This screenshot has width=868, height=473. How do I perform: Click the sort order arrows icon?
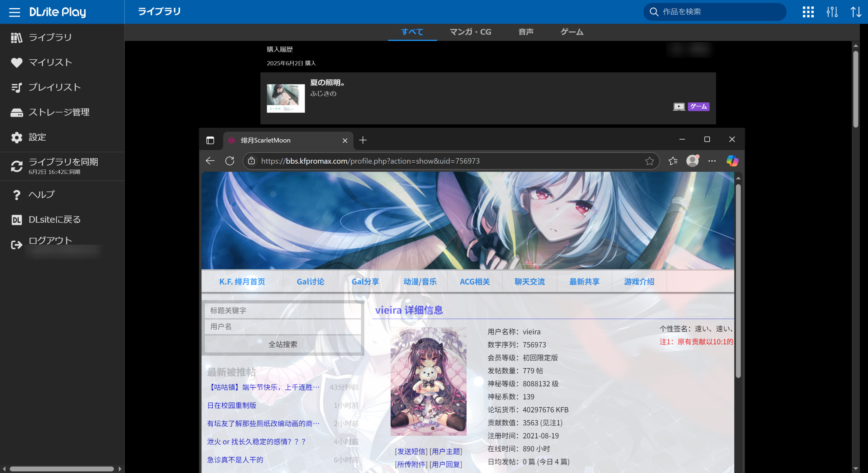(x=856, y=12)
